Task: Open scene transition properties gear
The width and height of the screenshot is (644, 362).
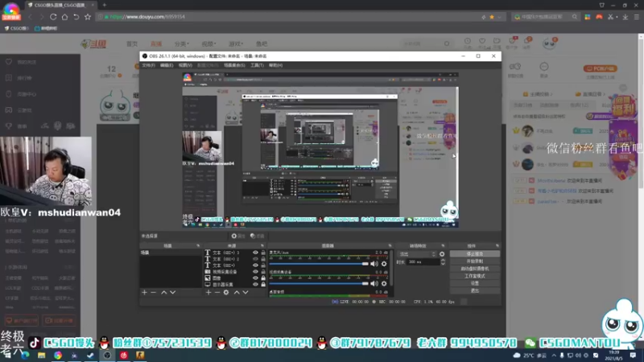Action: tap(442, 254)
